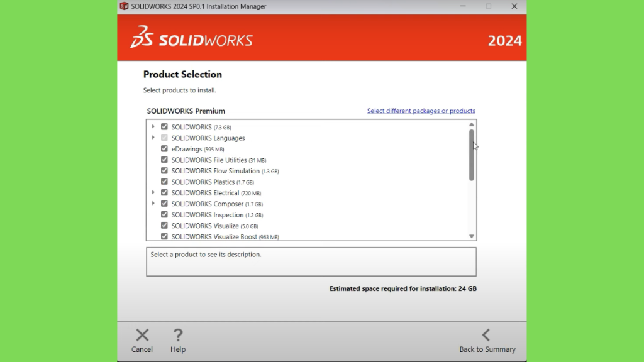Uncheck the eDrawings checkbox
This screenshot has height=362, width=644.
[164, 148]
